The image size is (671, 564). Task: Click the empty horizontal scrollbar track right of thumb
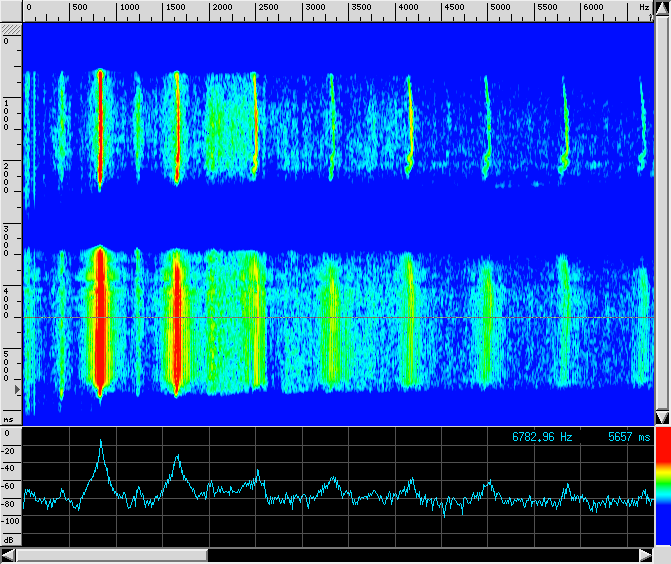420,555
